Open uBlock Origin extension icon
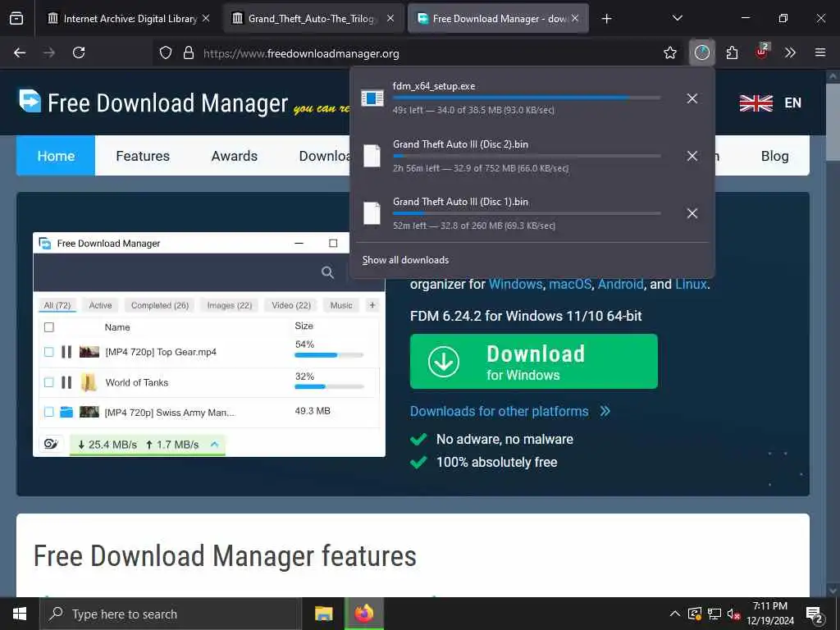This screenshot has height=630, width=840. (762, 52)
